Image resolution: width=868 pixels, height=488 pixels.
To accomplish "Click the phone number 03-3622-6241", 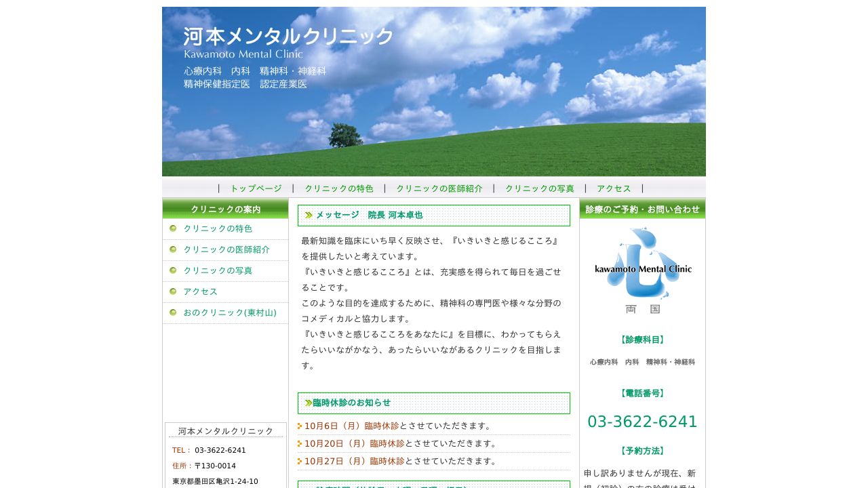I will pos(642,421).
